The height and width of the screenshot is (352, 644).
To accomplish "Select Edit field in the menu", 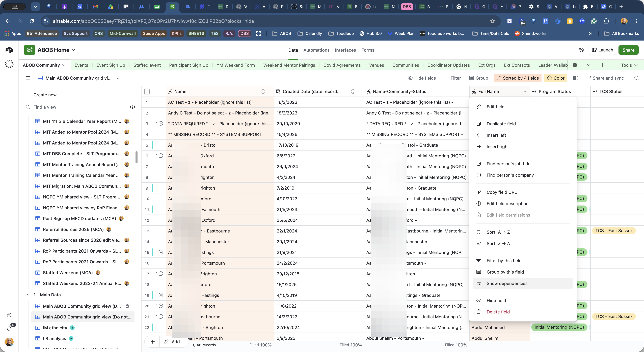I will (523, 107).
